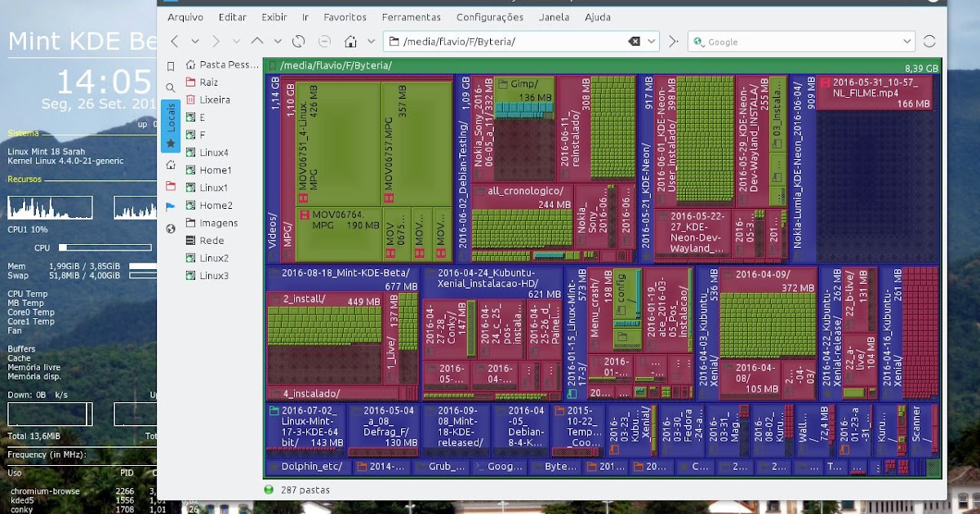Open back history dropdown arrow

tap(194, 42)
